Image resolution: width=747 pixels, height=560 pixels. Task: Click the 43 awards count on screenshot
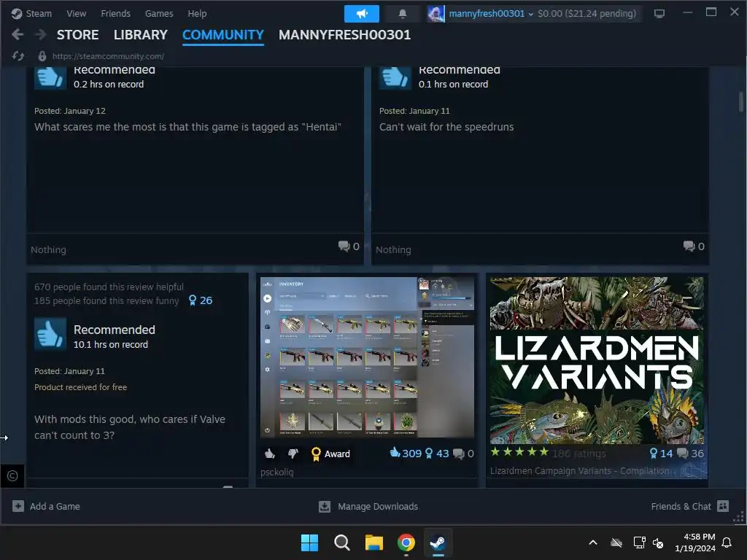437,454
